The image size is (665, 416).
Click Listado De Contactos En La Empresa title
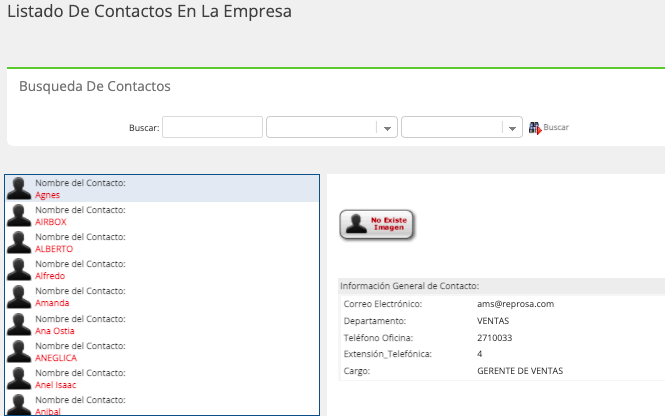coord(149,11)
